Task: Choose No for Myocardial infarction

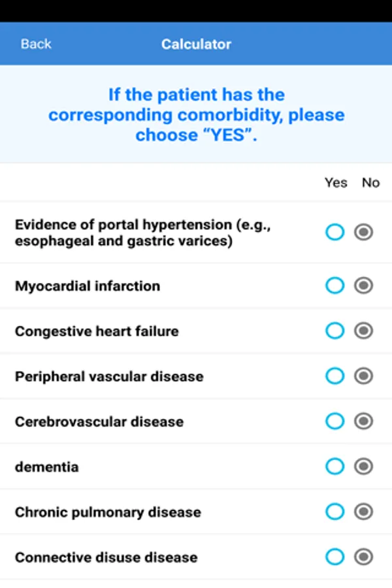Action: click(x=364, y=286)
